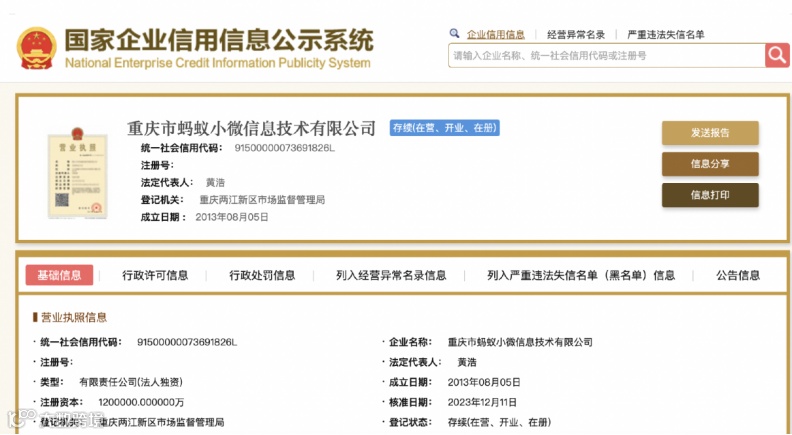Switch to the 行政处罚信息 tab

pyautogui.click(x=262, y=275)
